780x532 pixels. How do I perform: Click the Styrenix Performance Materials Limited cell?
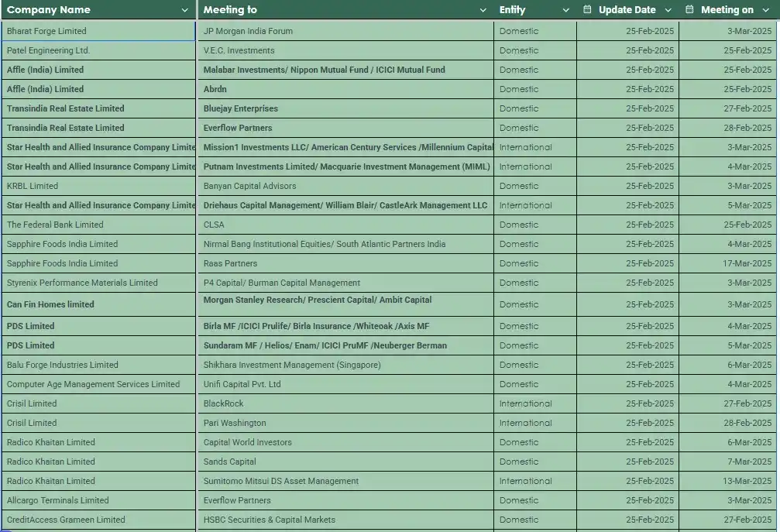point(98,283)
